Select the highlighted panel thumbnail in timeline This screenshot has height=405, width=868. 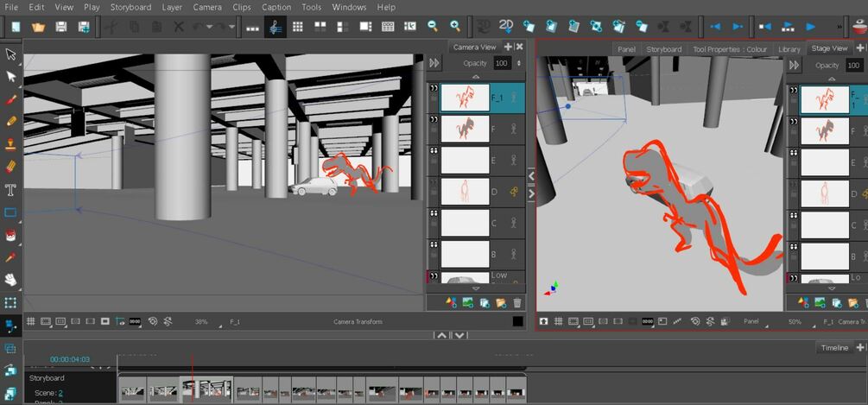[x=206, y=389]
